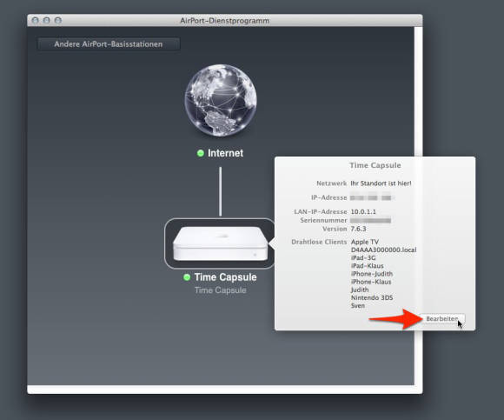Viewport: 504px width, 420px height.
Task: Select 'Apple TV' in wireless clients
Action: coord(365,242)
